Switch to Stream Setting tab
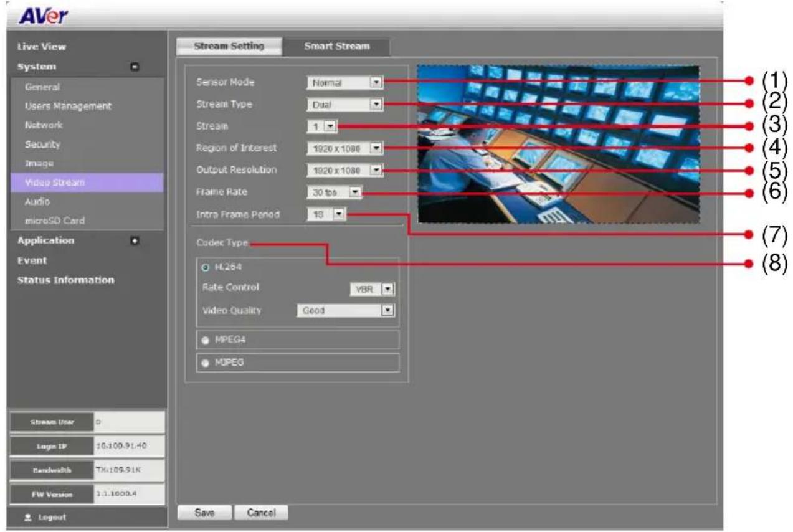The image size is (793, 532). [x=229, y=47]
